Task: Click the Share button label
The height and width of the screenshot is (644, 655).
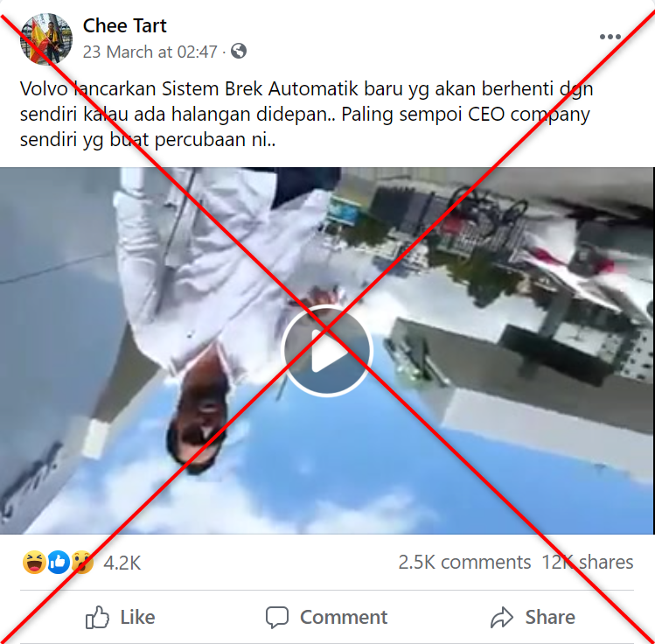Action: 550,617
